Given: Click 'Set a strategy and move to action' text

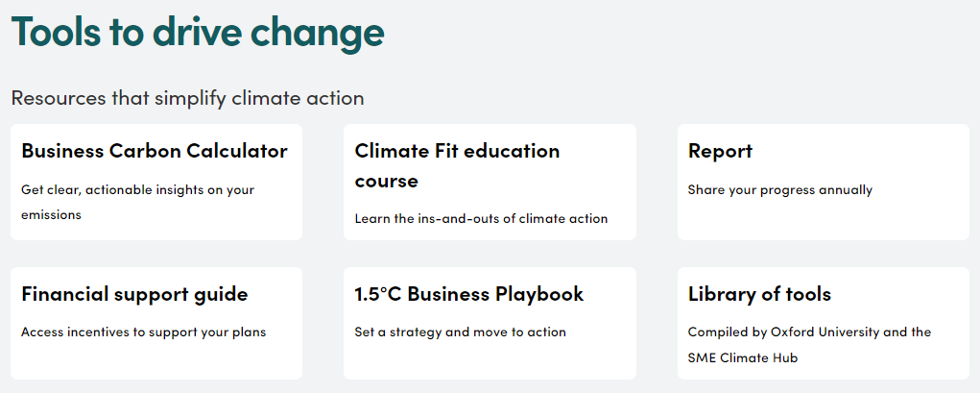Looking at the screenshot, I should click(x=460, y=332).
